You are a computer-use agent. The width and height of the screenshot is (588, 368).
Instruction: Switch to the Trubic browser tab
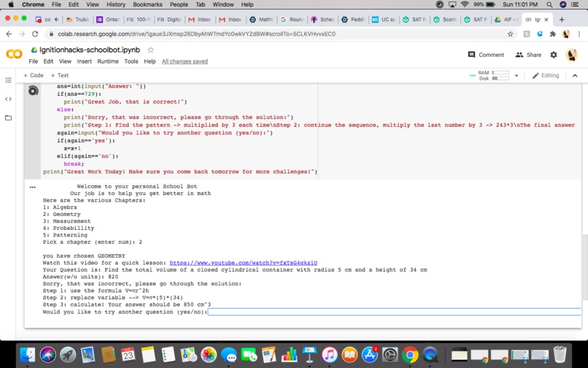click(78, 20)
